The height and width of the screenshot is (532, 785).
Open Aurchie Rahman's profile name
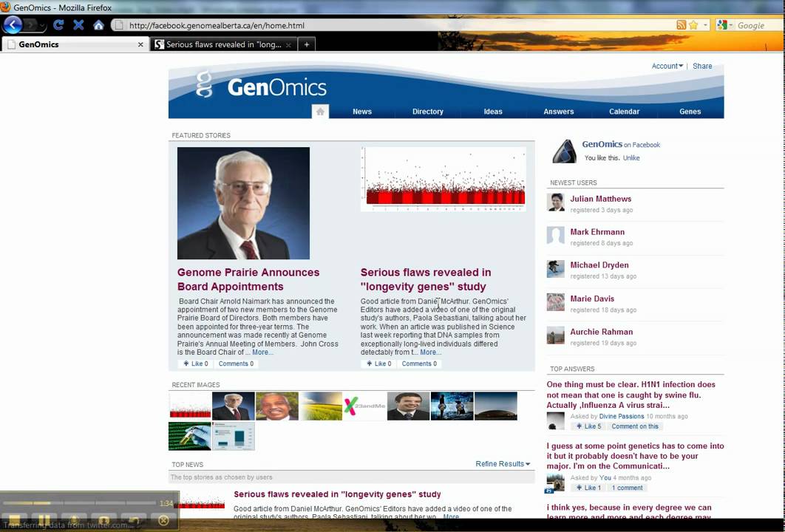601,332
